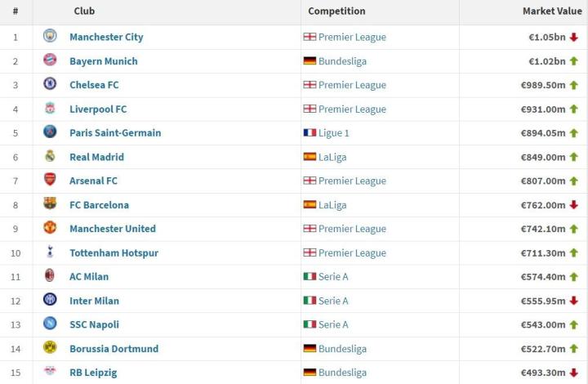Select the Chelsea FC badge icon
The height and width of the screenshot is (384, 588).
[50, 83]
